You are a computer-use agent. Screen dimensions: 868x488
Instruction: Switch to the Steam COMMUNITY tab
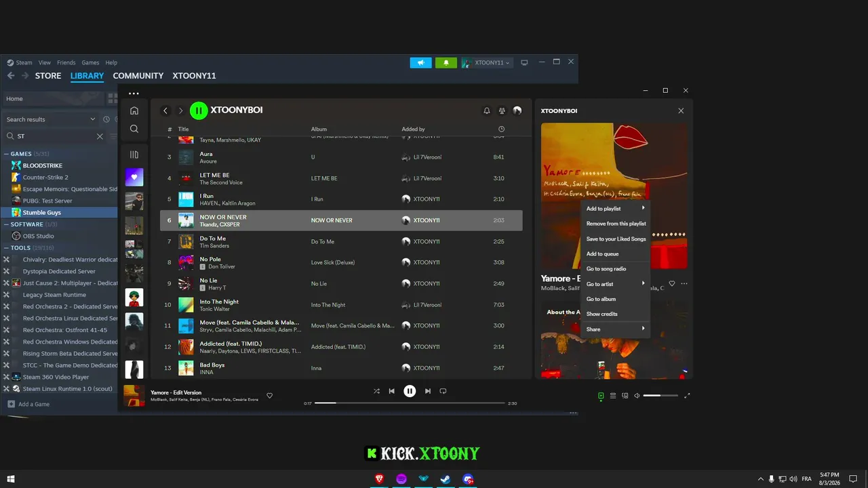click(138, 76)
